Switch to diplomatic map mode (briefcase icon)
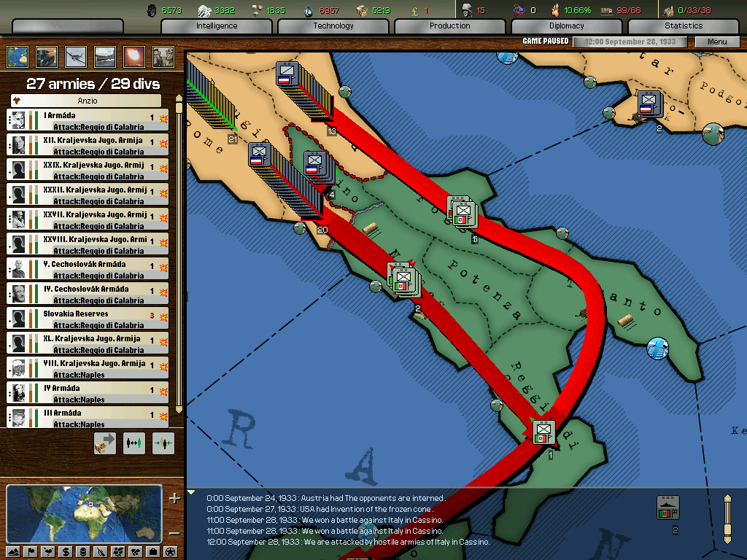This screenshot has height=560, width=747. pos(153,552)
